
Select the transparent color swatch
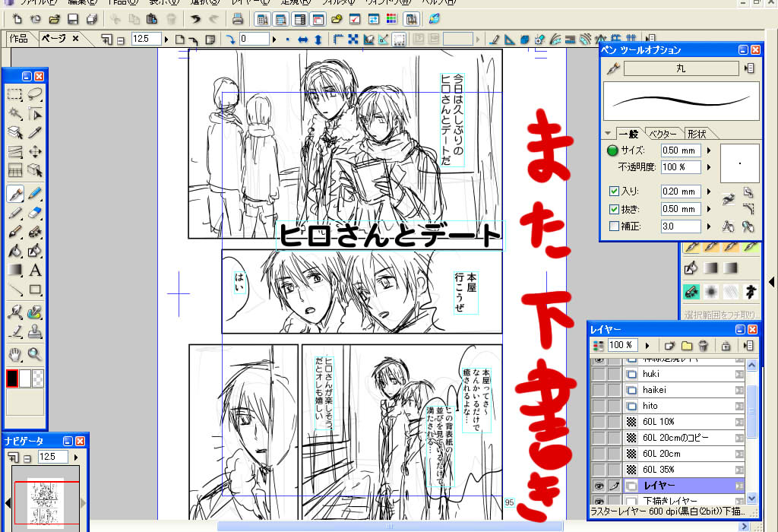click(x=38, y=378)
